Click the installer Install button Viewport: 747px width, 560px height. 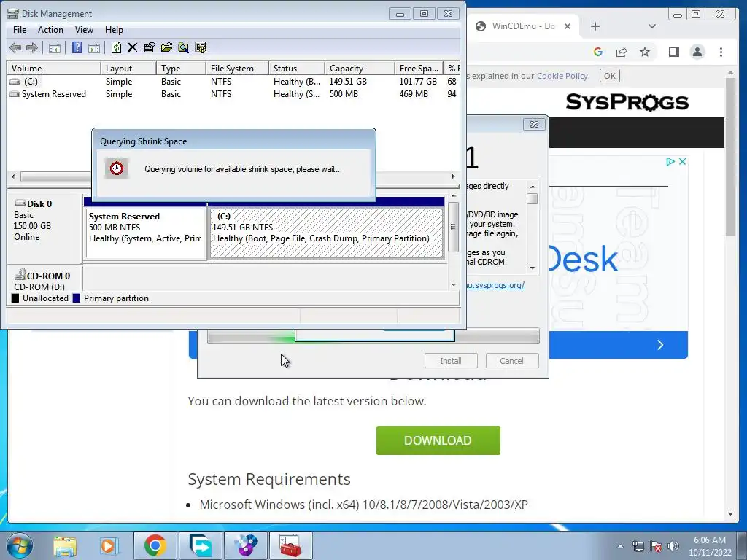click(x=451, y=360)
